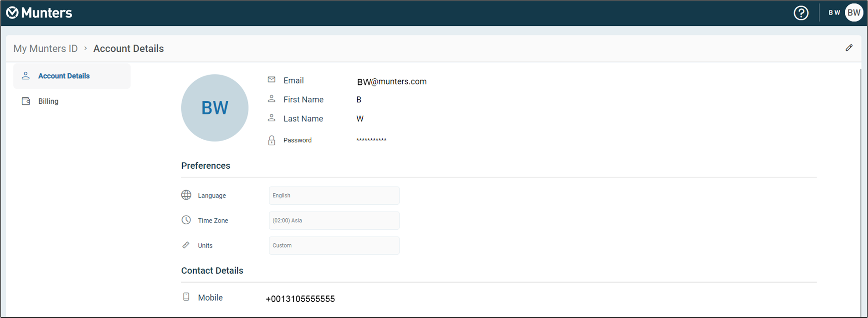868x318 pixels.
Task: Click the BW@munters.com email value
Action: point(391,82)
